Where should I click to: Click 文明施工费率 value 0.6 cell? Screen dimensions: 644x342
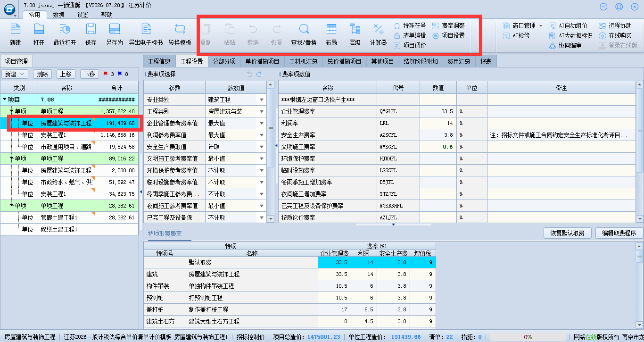point(438,147)
